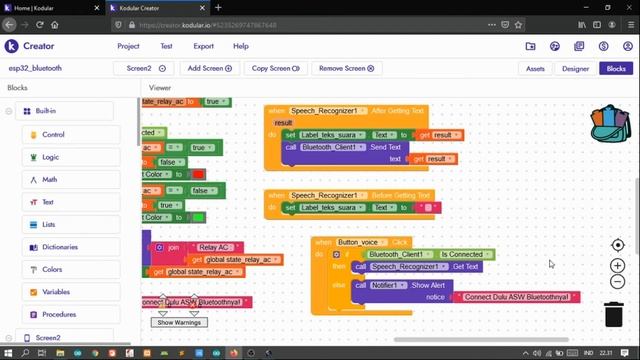The image size is (640, 360).
Task: Select the Logic blocks category
Action: click(71, 157)
